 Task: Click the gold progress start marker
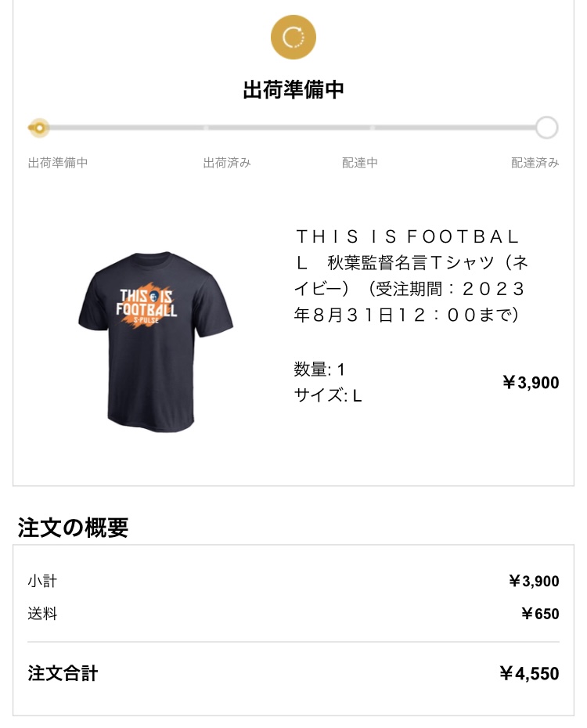[38, 128]
